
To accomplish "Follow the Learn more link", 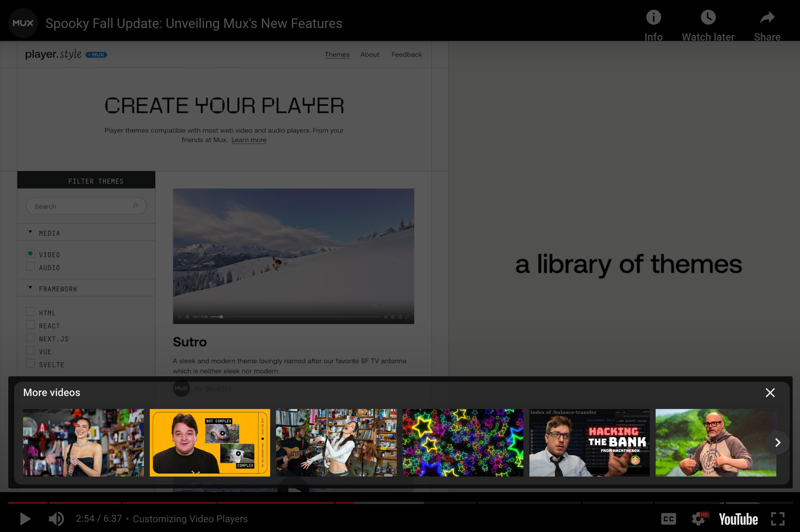I will click(249, 140).
